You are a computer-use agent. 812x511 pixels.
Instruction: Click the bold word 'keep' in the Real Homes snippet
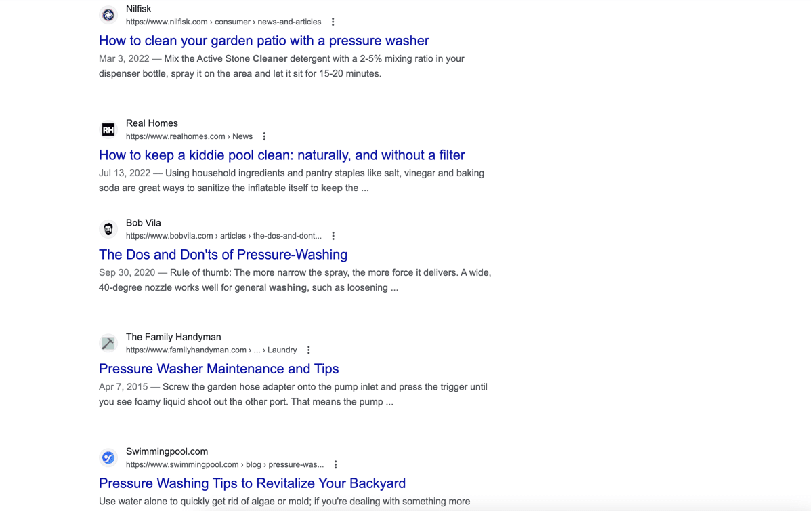331,188
